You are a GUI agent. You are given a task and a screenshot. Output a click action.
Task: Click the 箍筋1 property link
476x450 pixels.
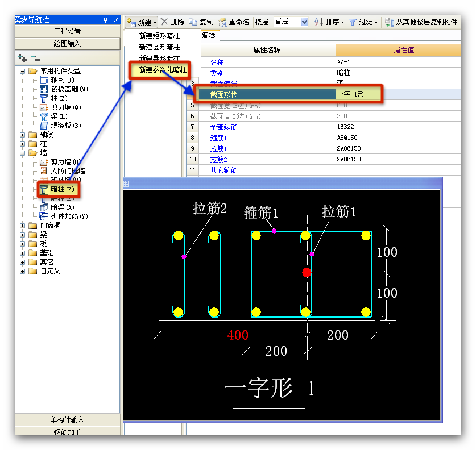click(218, 138)
